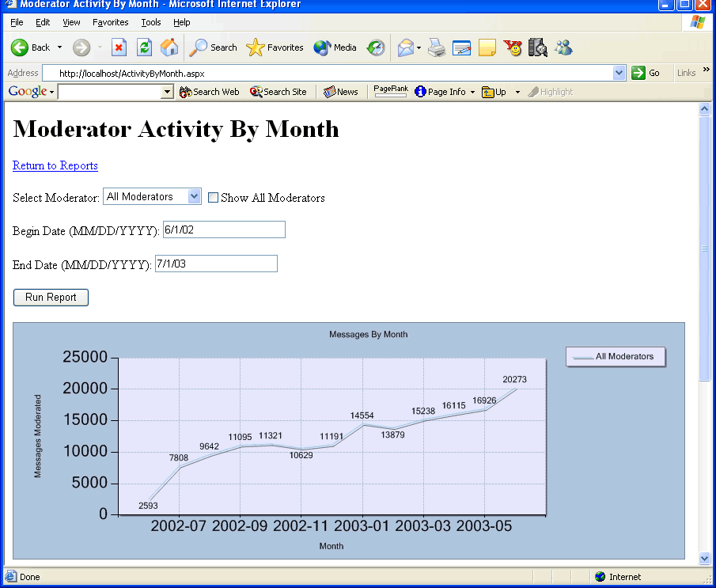Click the Done status bar page icon
The width and height of the screenshot is (716, 588).
click(11, 577)
